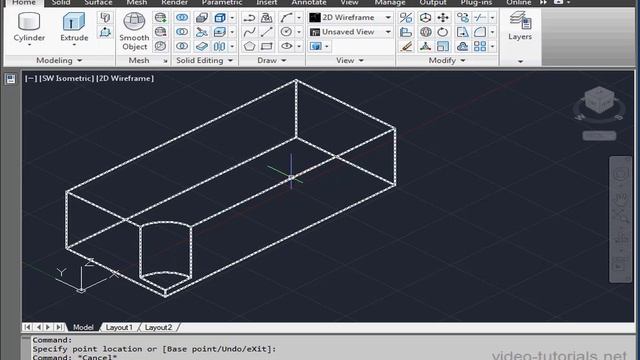Select the Polygon draw tool
Viewport: 640px width, 360px height.
[249, 46]
